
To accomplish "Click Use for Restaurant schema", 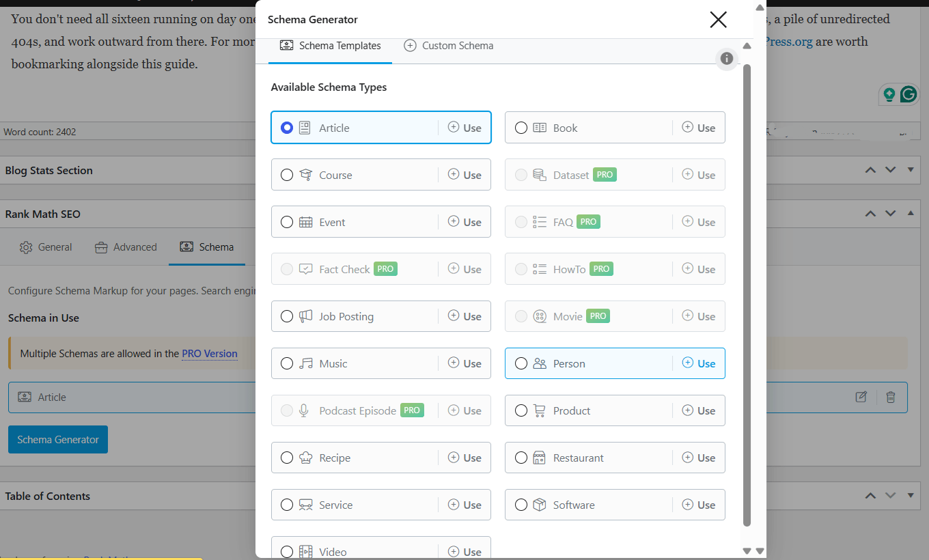I will [699, 458].
